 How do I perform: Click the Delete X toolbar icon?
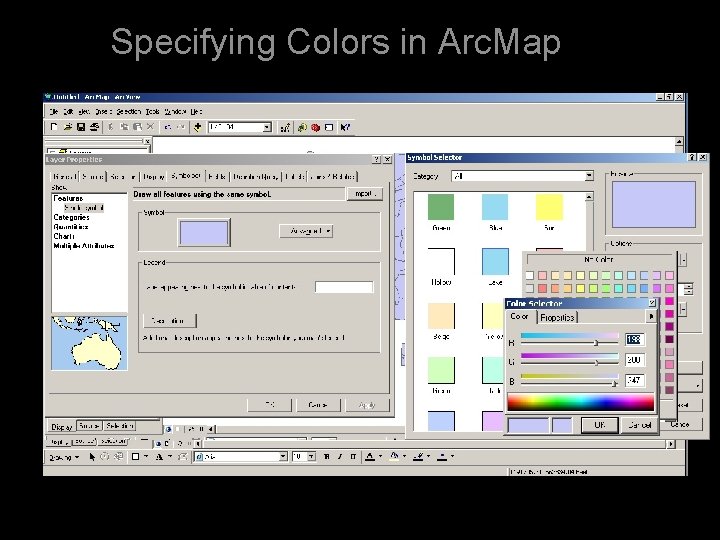(150, 127)
